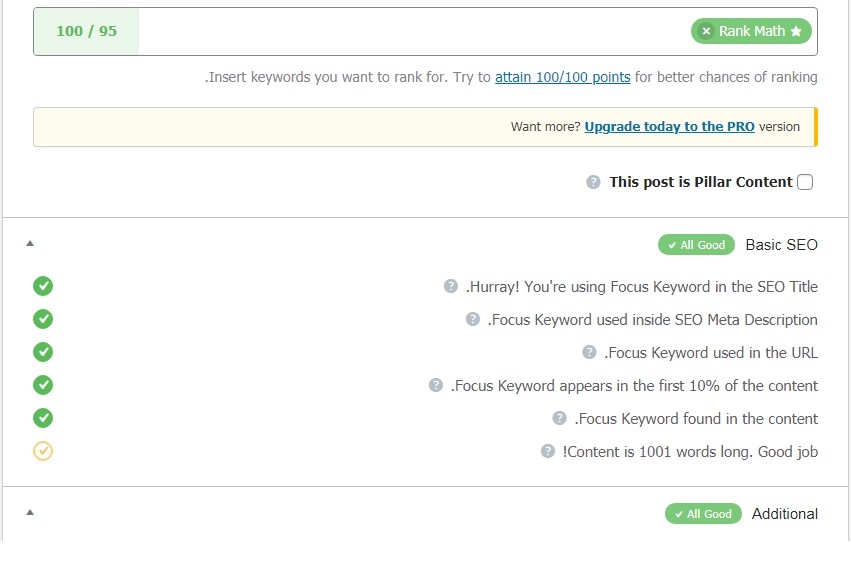The image size is (851, 568).
Task: Collapse the Basic SEO section arrow
Action: pyautogui.click(x=29, y=244)
